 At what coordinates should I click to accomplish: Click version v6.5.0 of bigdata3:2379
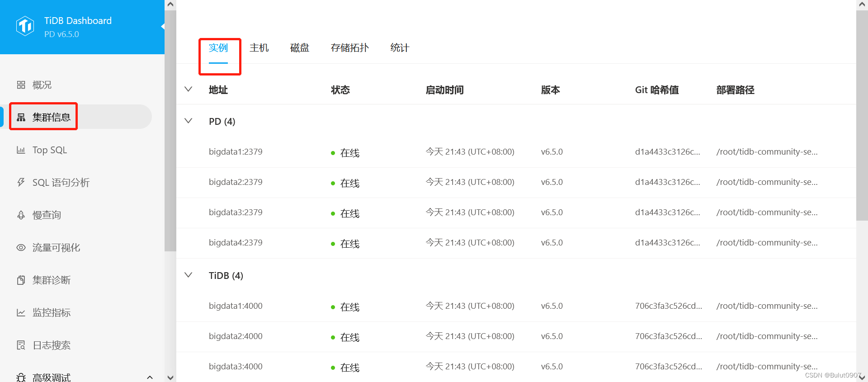tap(552, 212)
